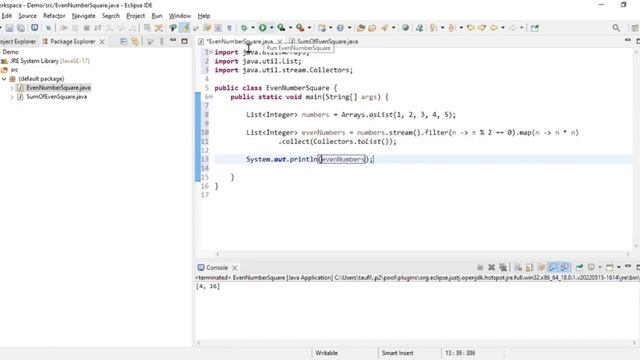
Task: Expand the SumOfEvenSquare.java tree node
Action: pyautogui.click(x=12, y=97)
